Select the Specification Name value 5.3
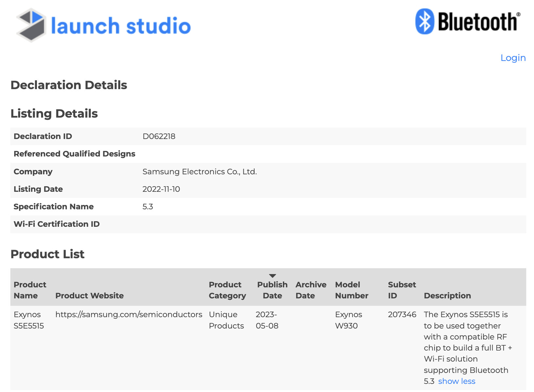 tap(148, 207)
